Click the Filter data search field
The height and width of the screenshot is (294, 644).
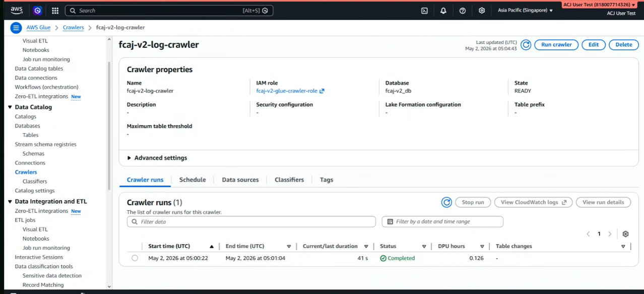tap(251, 222)
